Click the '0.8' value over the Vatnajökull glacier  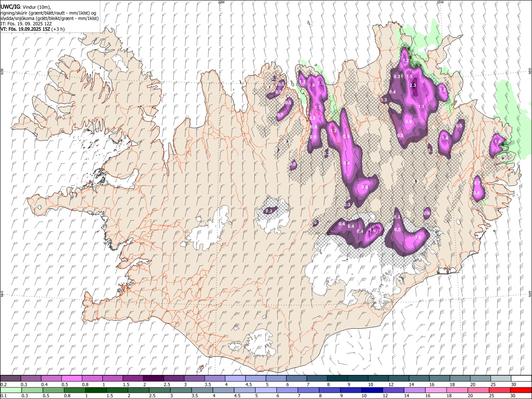pyautogui.click(x=418, y=237)
